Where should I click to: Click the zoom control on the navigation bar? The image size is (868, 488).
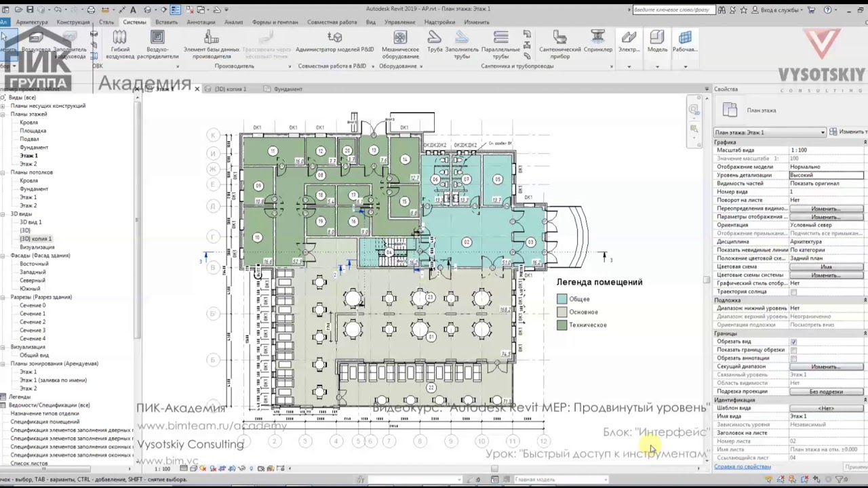click(694, 128)
